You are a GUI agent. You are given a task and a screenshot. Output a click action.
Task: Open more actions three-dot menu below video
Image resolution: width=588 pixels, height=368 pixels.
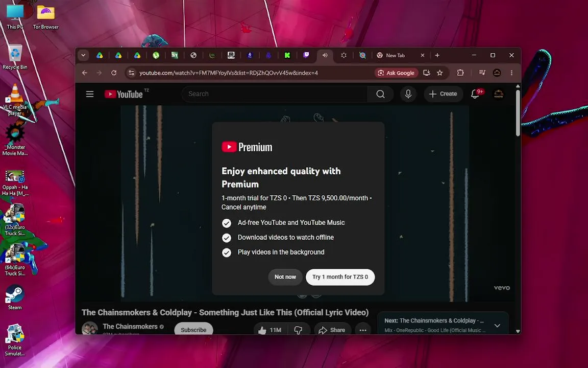[x=362, y=330]
